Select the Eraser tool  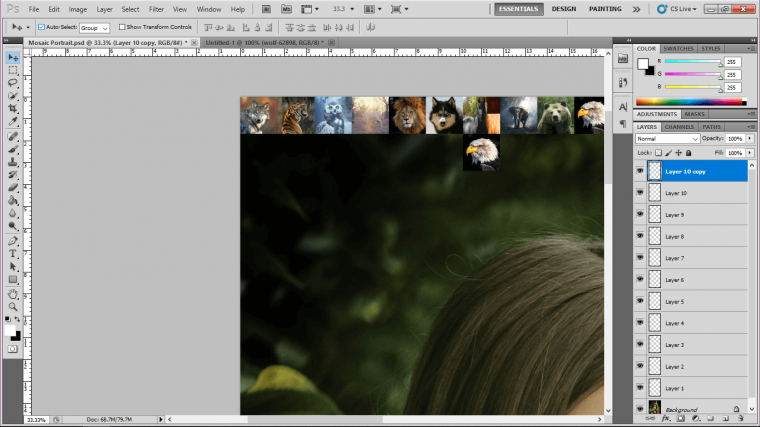pos(13,188)
